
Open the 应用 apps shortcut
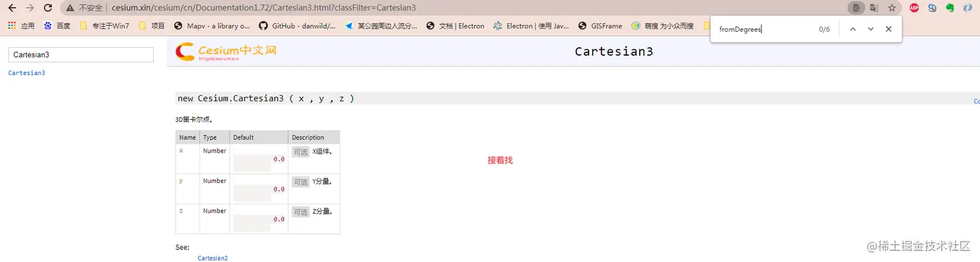point(21,26)
